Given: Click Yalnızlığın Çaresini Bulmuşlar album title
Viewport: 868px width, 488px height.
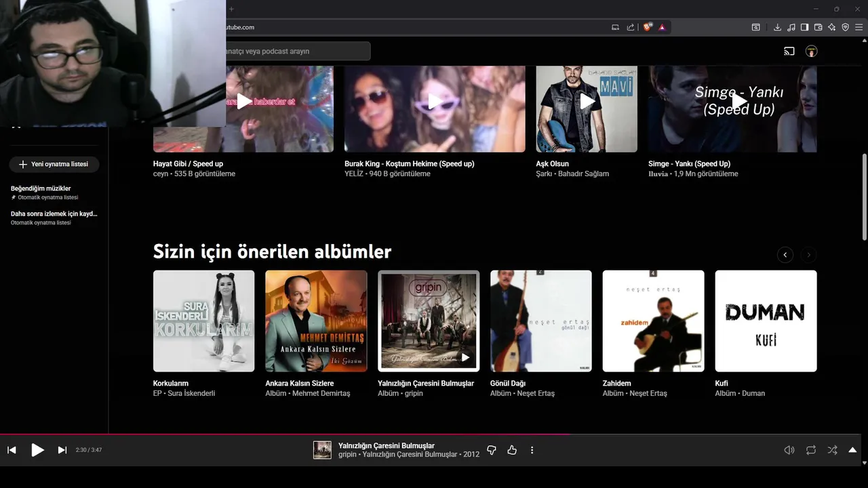Looking at the screenshot, I should [426, 383].
